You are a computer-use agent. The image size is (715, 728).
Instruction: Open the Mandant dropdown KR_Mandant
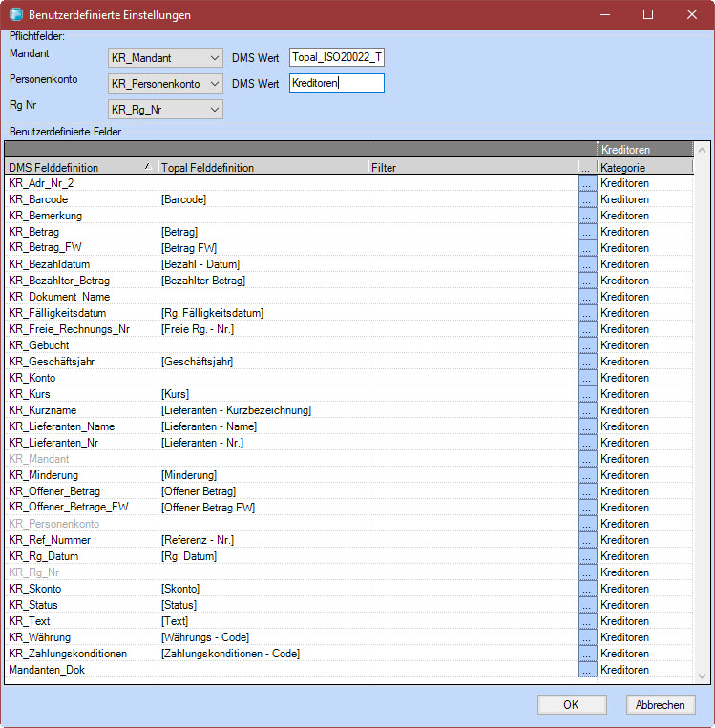coord(166,58)
